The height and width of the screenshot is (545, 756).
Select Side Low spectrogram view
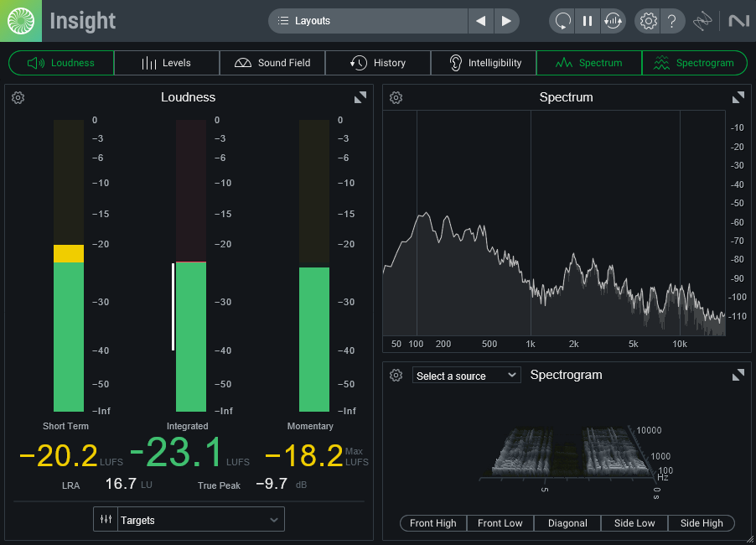(x=634, y=523)
